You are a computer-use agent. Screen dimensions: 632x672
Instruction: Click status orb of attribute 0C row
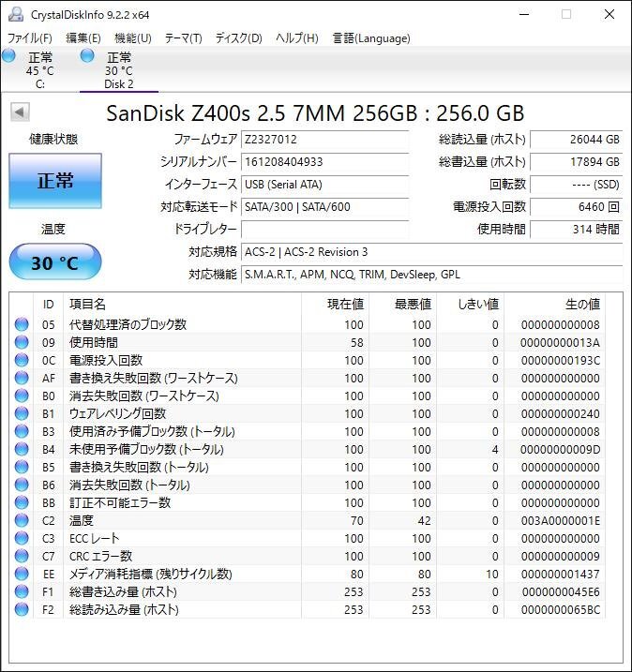(22, 360)
